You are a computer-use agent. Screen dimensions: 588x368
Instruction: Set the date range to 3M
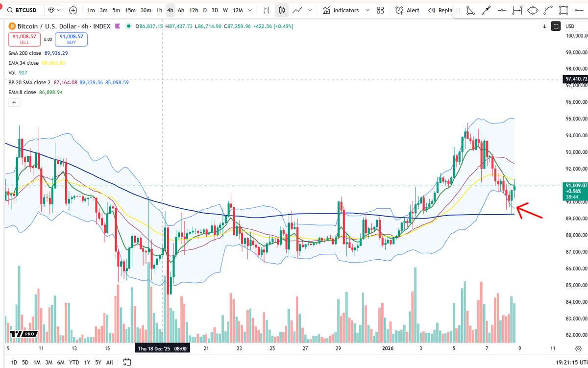click(49, 363)
